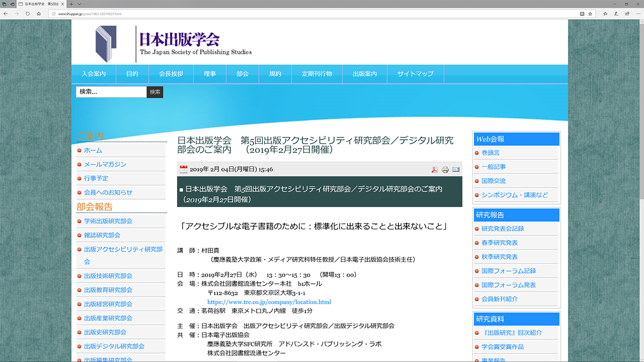The image size is (644, 362).
Task: Open 出版デジタル研究部会 sidebar link
Action: click(114, 346)
